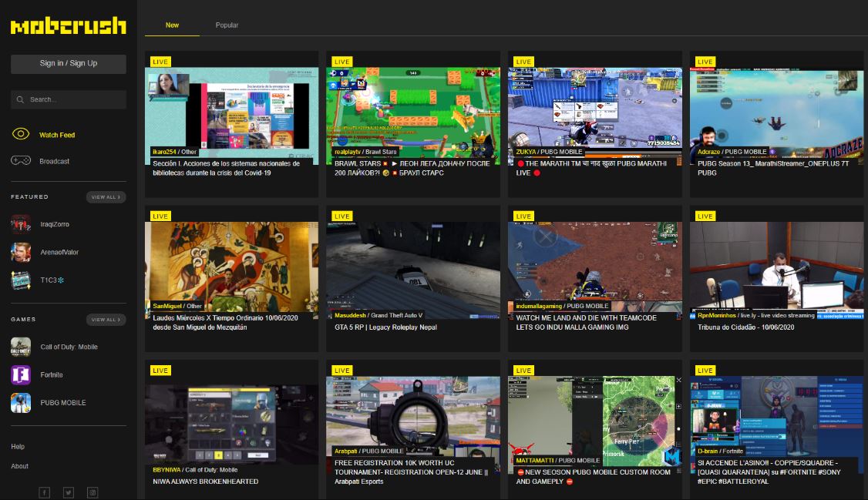Open ArenaofValor's avatar icon

click(x=21, y=252)
